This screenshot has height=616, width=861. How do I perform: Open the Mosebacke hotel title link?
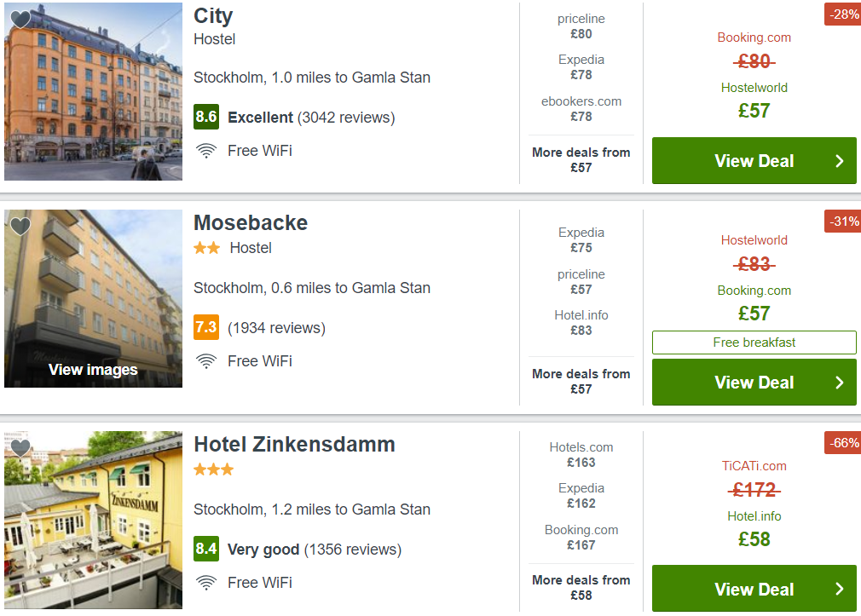tap(251, 223)
